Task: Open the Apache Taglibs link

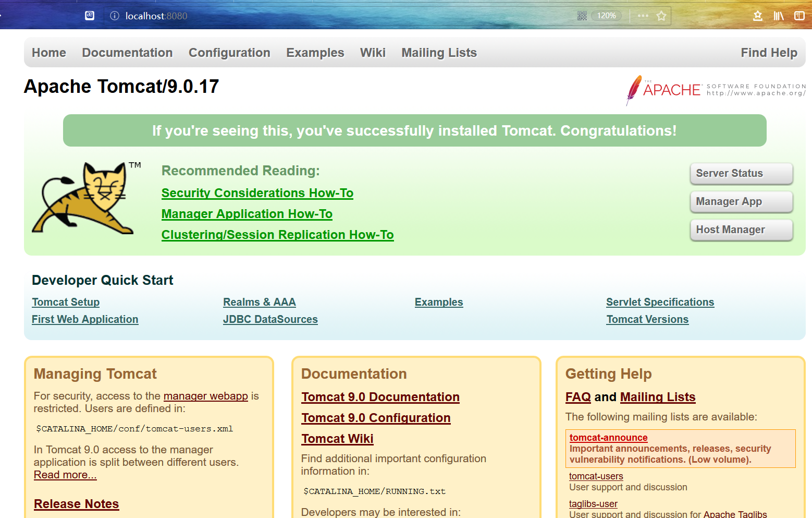Action: tap(735, 514)
